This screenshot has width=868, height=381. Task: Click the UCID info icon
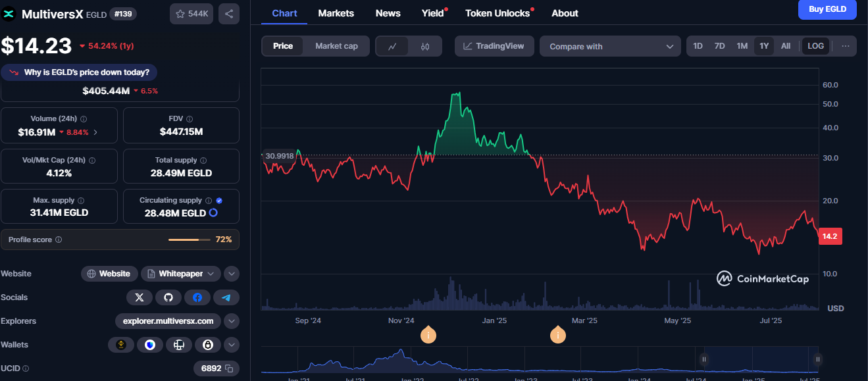pos(26,368)
